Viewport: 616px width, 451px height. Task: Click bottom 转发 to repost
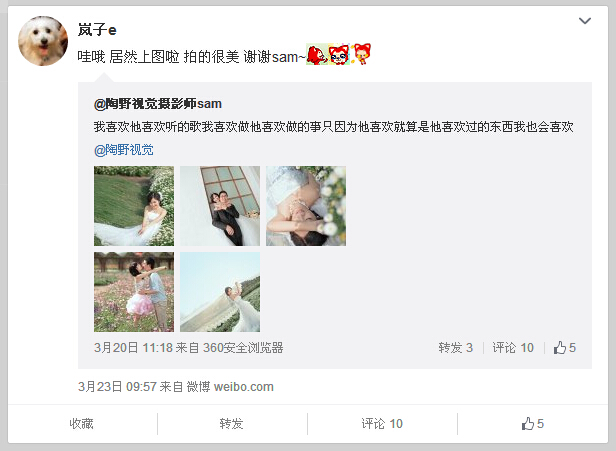point(231,424)
